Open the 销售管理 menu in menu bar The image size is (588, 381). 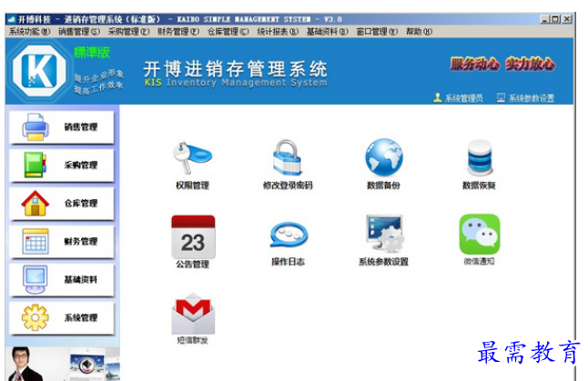79,32
